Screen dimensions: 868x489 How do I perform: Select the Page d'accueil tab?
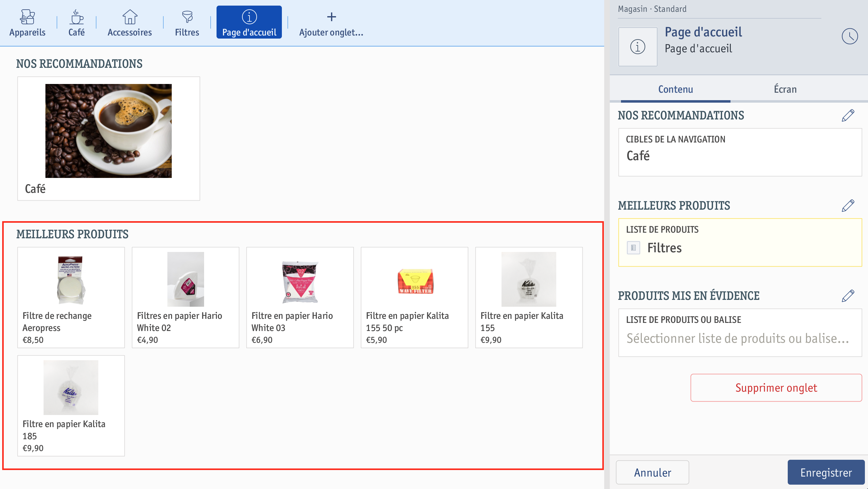(x=249, y=22)
